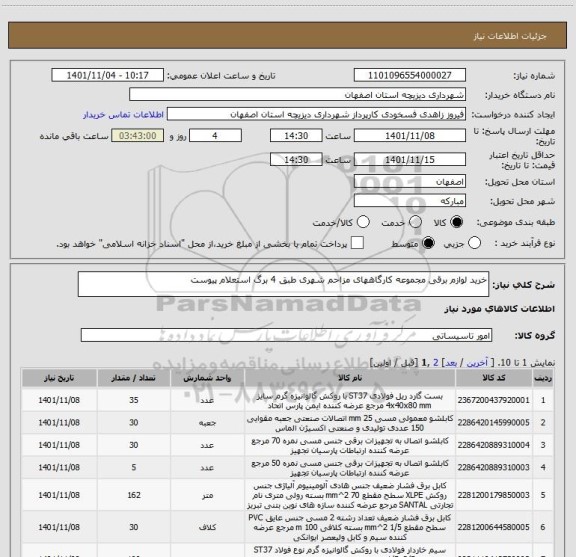This screenshot has height=557, width=576.
Task: Click the remaining time field 03:43:00
Action: tap(137, 136)
